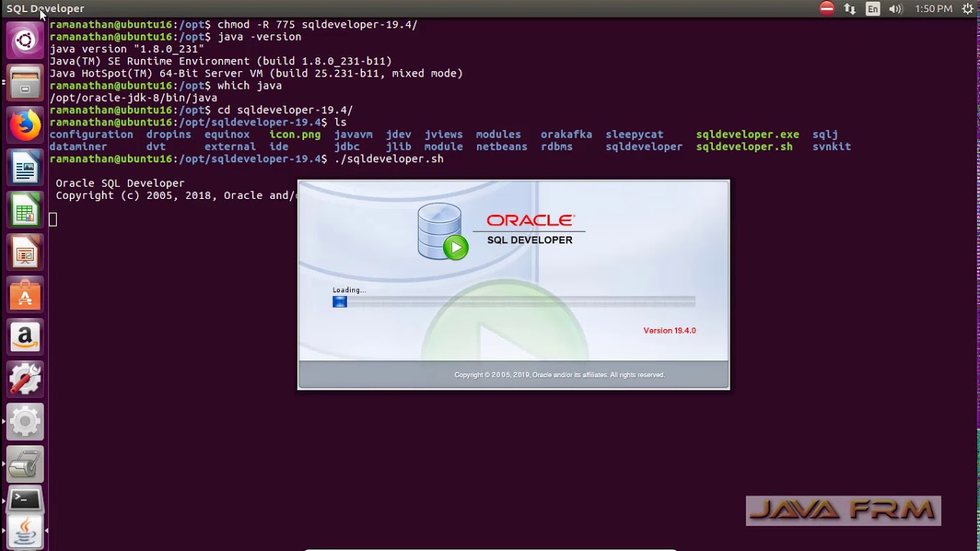Open the En keyboard layout indicator
980x551 pixels.
click(x=873, y=8)
